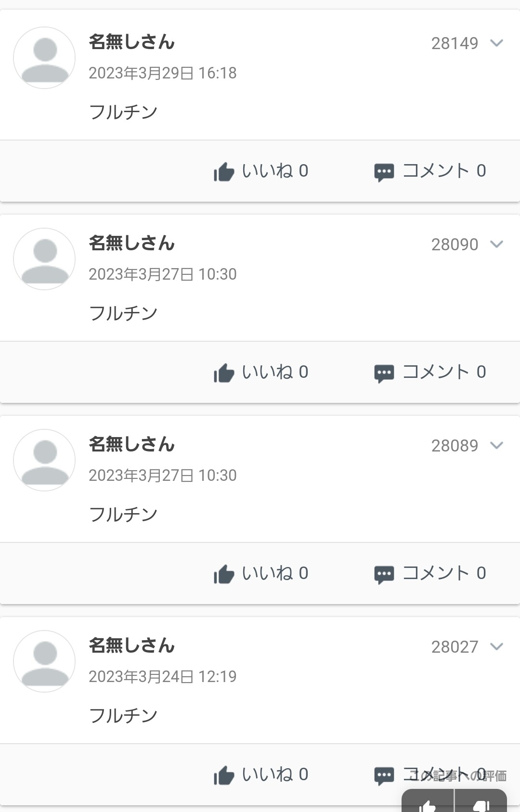Click speech bubble icon on comment 28090
The image size is (520, 812).
384,374
